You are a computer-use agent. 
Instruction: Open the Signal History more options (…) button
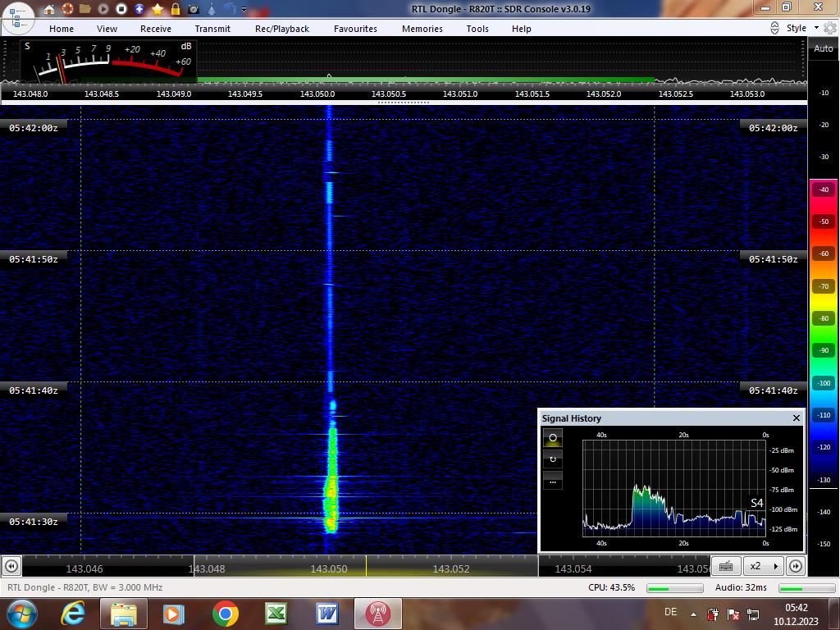(553, 481)
